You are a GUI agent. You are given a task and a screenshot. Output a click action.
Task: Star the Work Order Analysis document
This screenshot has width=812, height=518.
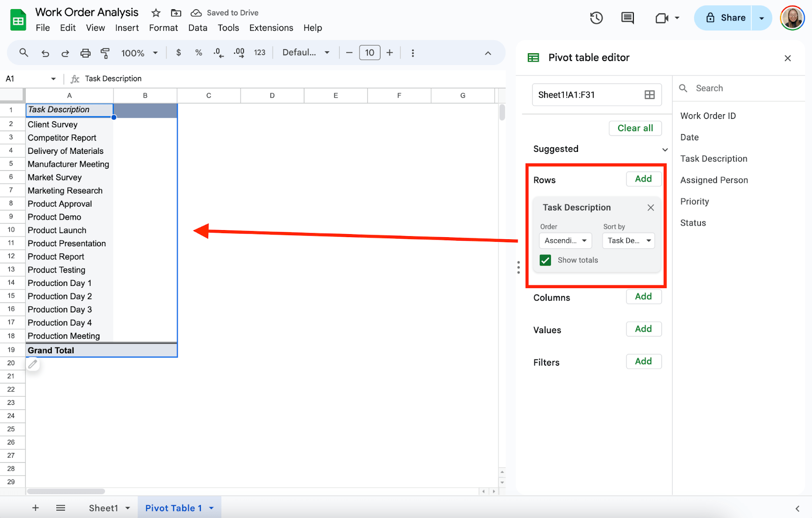point(156,13)
